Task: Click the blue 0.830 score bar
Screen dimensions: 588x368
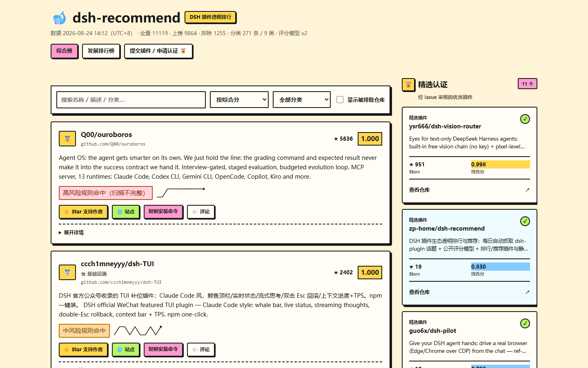Action: [x=501, y=267]
